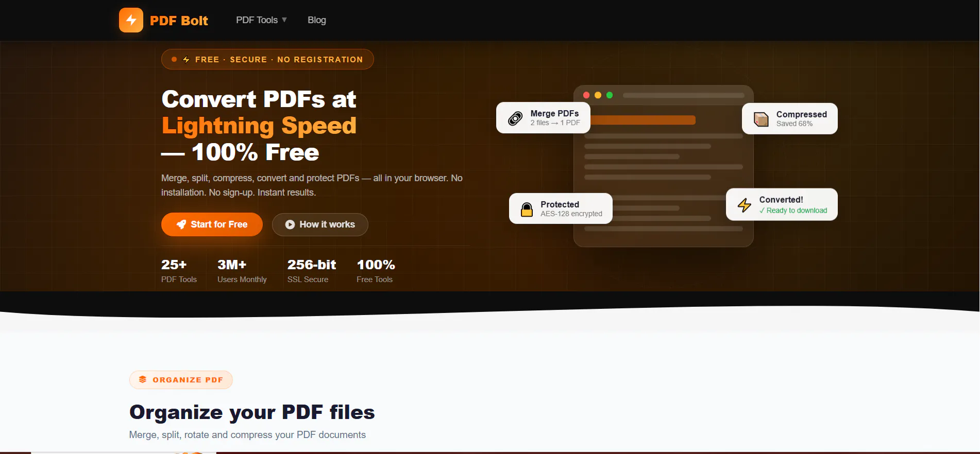The image size is (980, 454).
Task: Click the "25+" PDF Tools statistic
Action: tap(174, 265)
